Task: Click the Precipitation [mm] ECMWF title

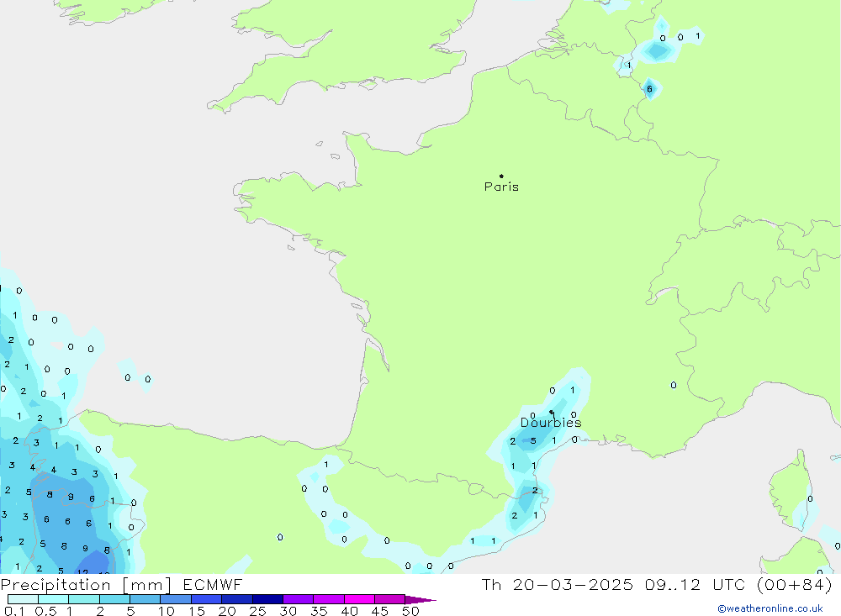Action: (122, 584)
